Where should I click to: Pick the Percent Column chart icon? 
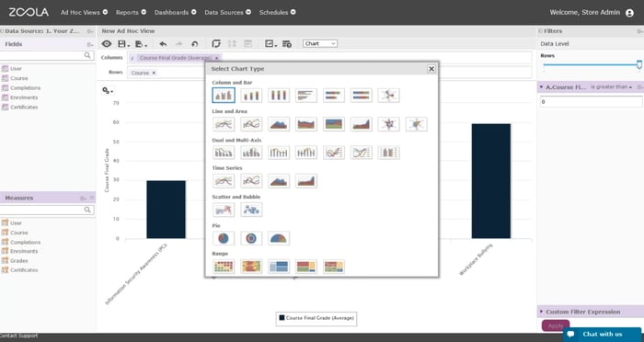[x=279, y=96]
